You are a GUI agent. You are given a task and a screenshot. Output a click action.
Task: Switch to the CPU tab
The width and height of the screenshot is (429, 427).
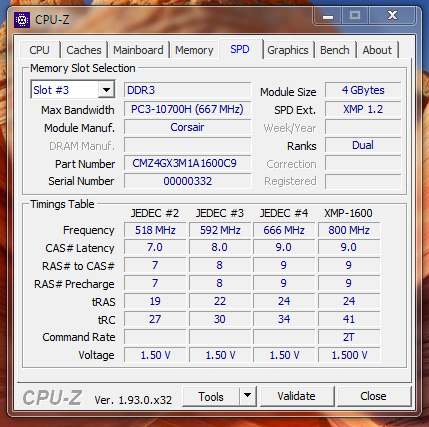(x=39, y=50)
